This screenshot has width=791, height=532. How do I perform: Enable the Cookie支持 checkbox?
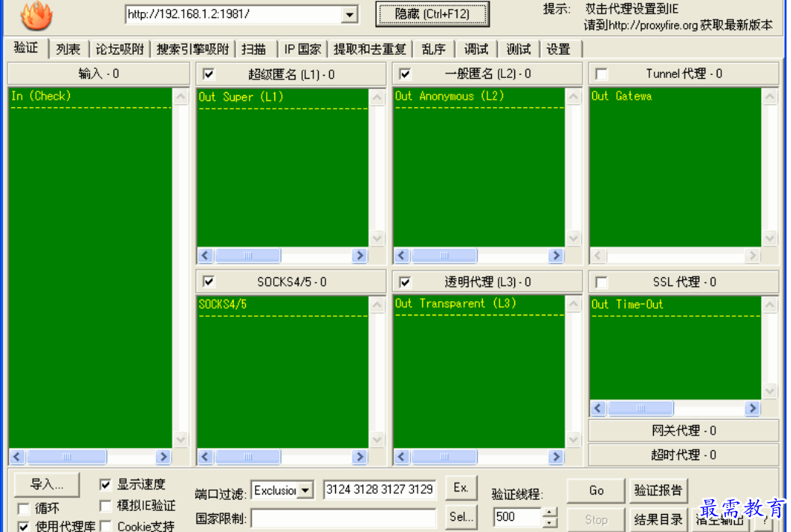point(106,526)
